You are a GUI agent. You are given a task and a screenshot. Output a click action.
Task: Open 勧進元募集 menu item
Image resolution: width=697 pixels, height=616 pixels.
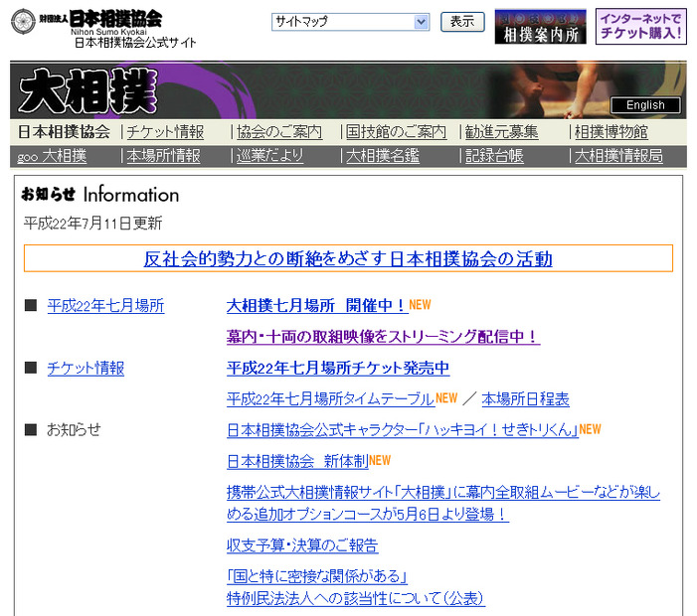[x=501, y=132]
